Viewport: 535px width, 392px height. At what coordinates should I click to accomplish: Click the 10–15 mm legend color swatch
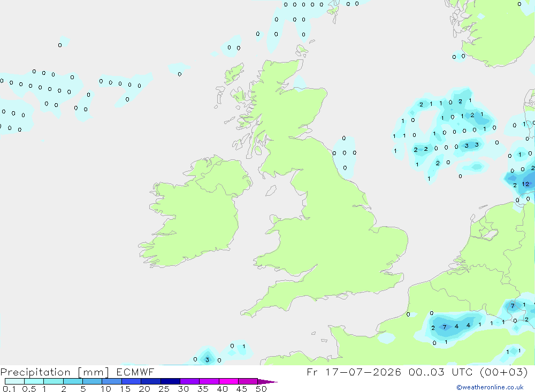coord(112,381)
